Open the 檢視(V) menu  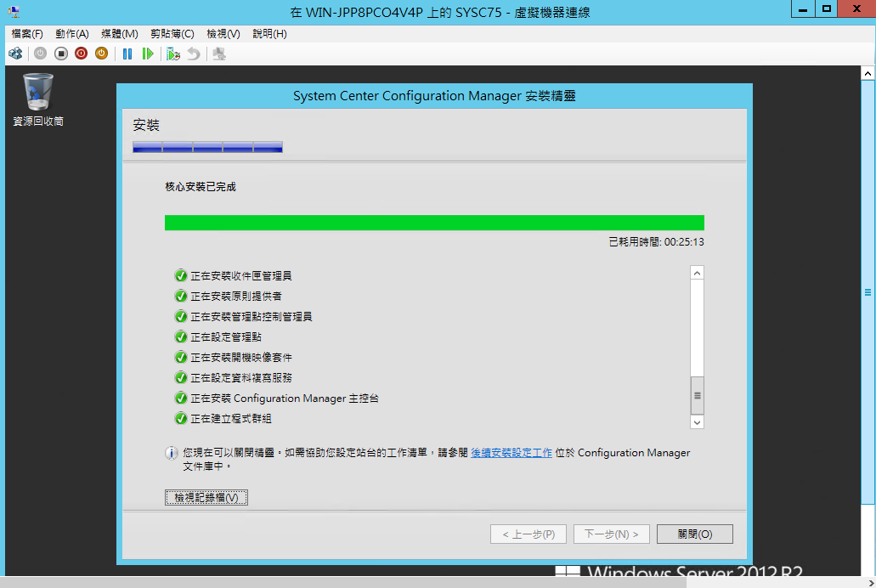(223, 34)
